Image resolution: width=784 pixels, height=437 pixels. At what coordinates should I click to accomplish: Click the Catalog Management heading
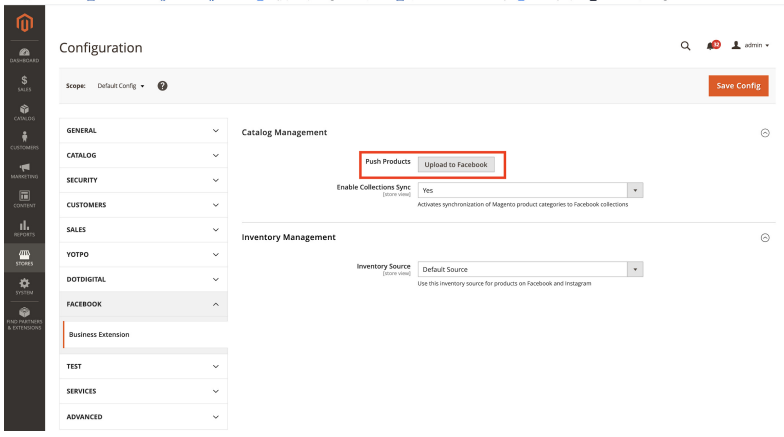point(284,132)
